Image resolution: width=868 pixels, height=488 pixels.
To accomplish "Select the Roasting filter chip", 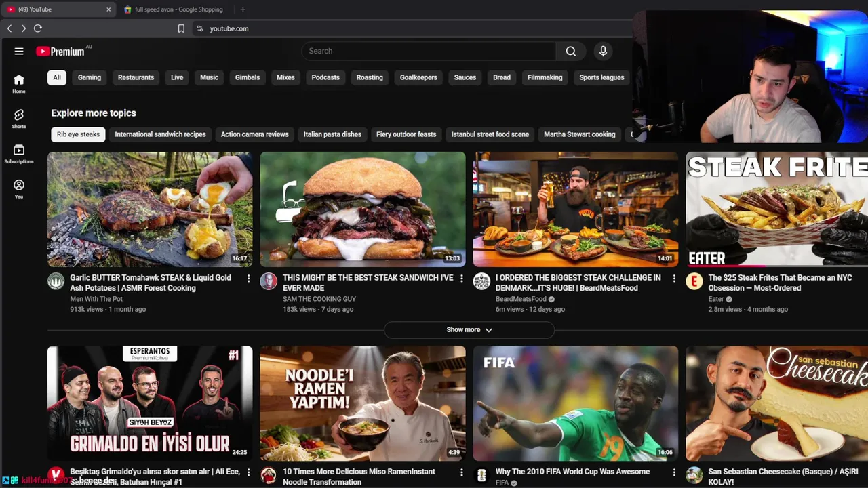I will (x=370, y=77).
